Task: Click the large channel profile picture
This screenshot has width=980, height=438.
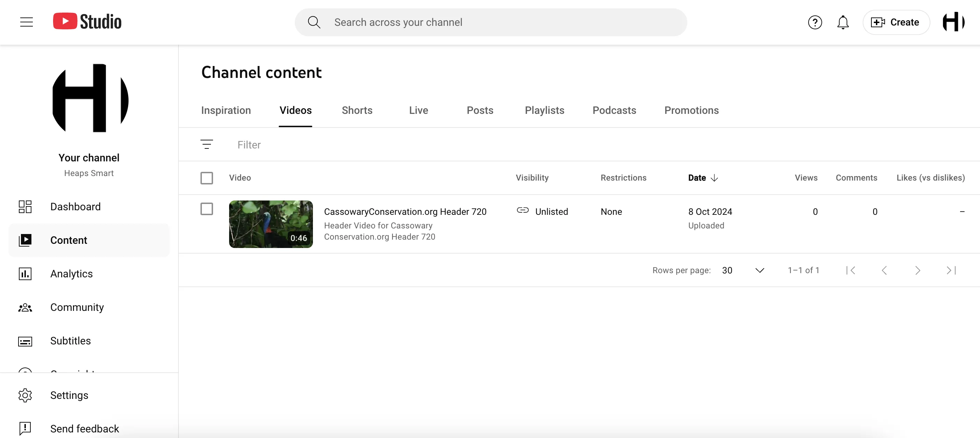Action: (x=90, y=98)
